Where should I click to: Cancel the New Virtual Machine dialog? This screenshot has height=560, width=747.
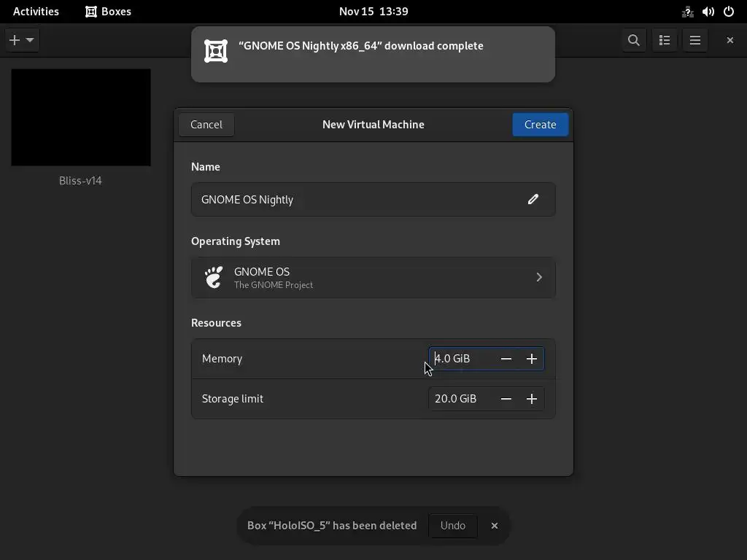pos(206,125)
